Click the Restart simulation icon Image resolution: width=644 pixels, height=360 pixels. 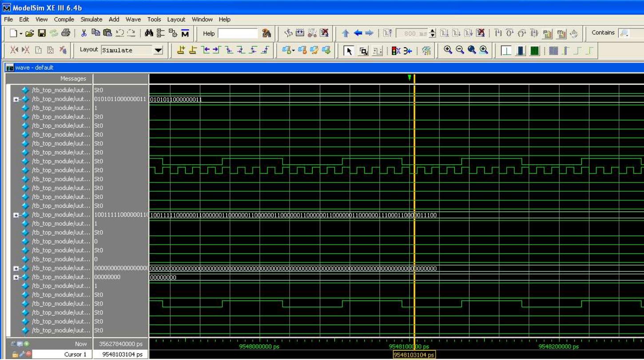point(387,33)
